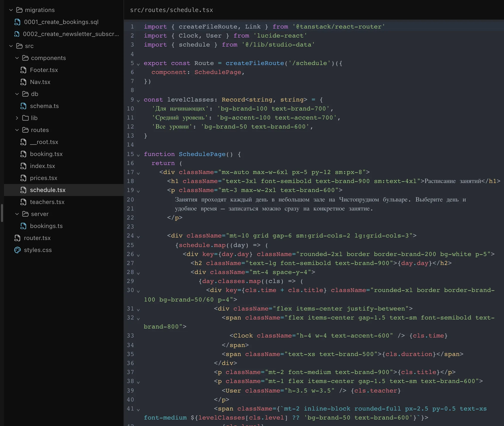The height and width of the screenshot is (426, 504).
Task: Click 'Расписание занятий' heading text in code
Action: (x=453, y=181)
